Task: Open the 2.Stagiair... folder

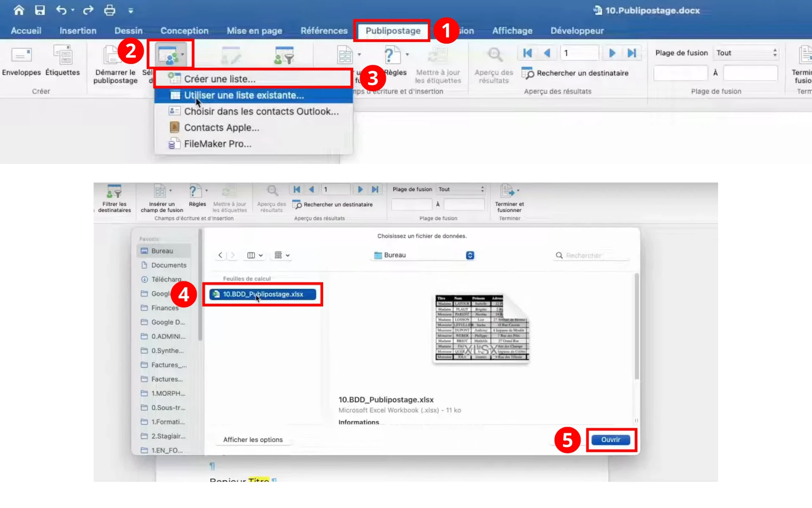Action: 163,436
